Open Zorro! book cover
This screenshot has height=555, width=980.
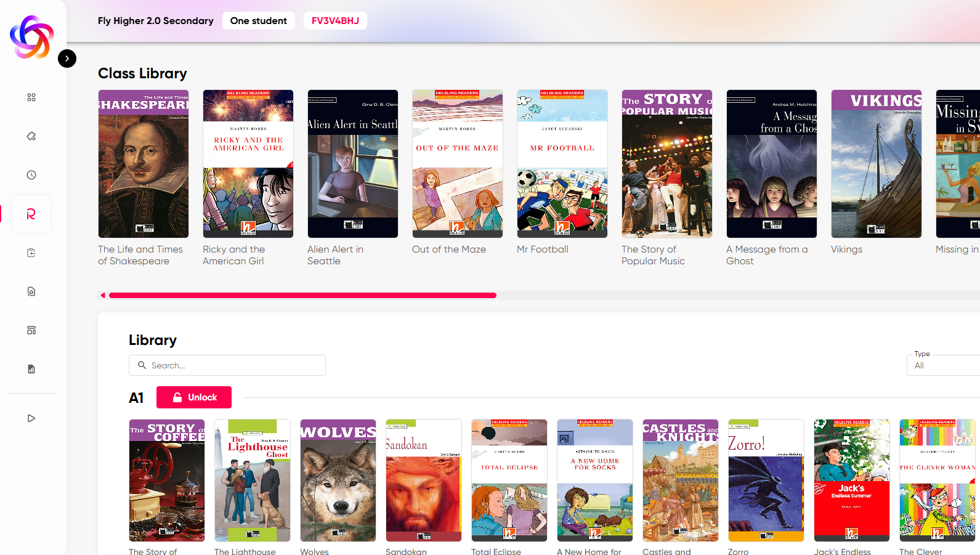(766, 480)
